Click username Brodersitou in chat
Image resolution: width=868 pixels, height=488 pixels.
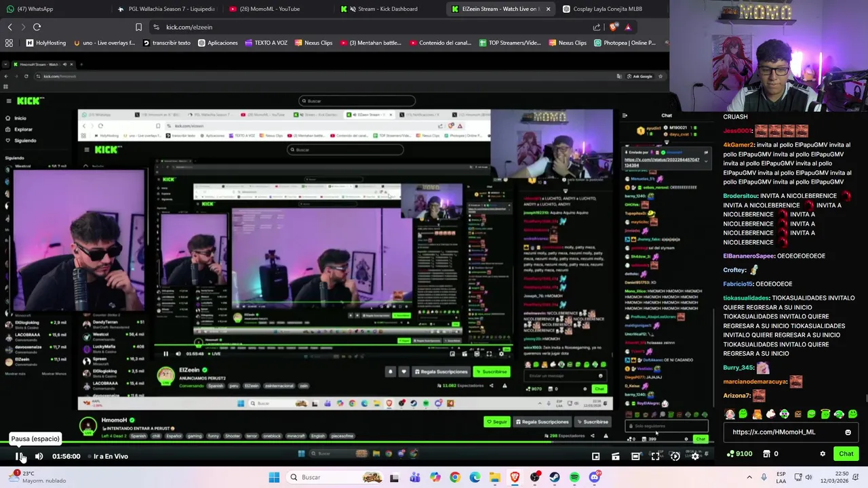pos(741,196)
